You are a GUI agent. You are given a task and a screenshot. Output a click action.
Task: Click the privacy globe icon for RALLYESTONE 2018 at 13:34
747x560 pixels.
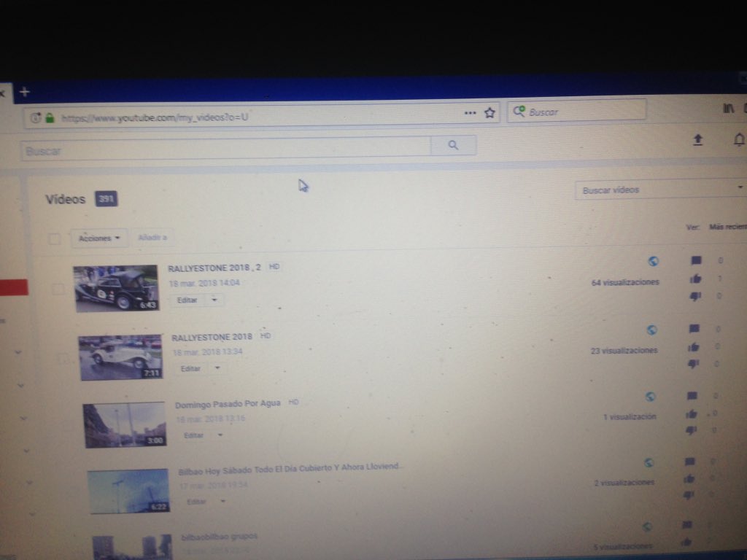click(x=652, y=330)
